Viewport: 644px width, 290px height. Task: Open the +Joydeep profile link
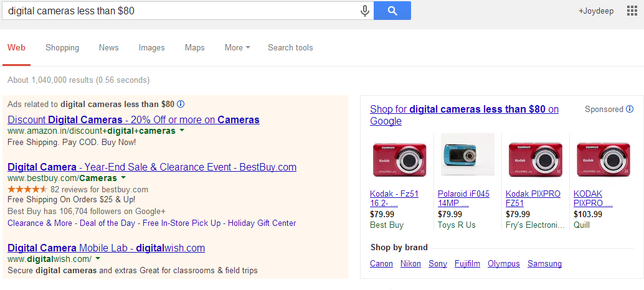coord(596,11)
